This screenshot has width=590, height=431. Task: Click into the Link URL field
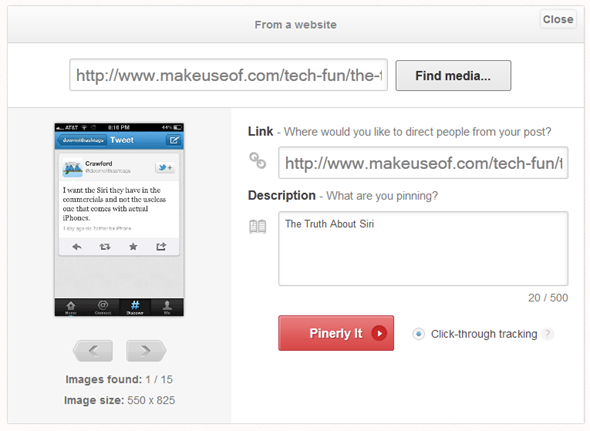[423, 163]
